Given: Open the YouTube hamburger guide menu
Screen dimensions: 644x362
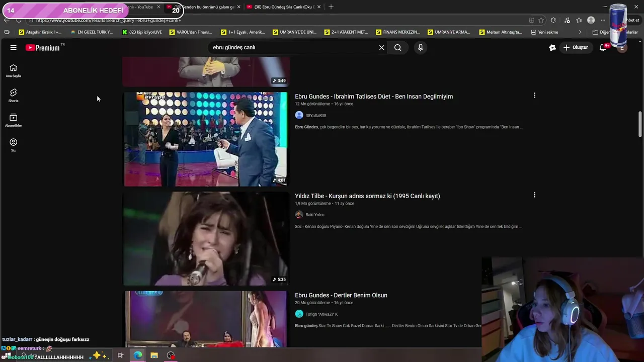Looking at the screenshot, I should [14, 47].
